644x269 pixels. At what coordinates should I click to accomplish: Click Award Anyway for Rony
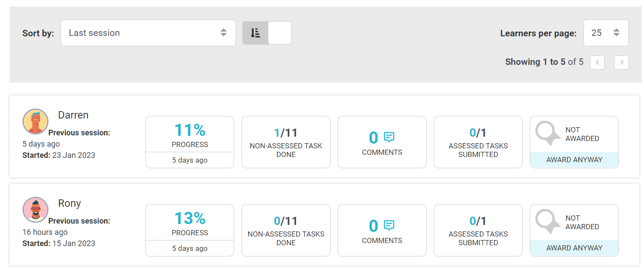(574, 248)
